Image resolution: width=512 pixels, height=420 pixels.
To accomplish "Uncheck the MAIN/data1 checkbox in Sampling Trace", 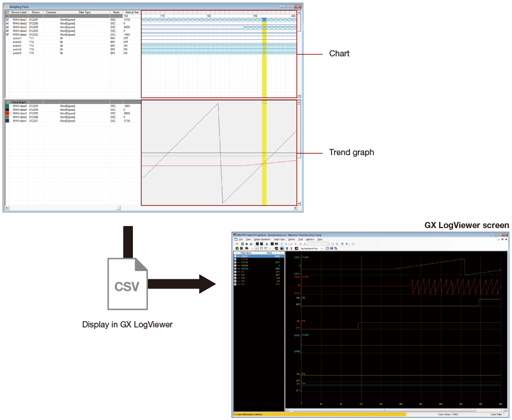I will [x=7, y=20].
